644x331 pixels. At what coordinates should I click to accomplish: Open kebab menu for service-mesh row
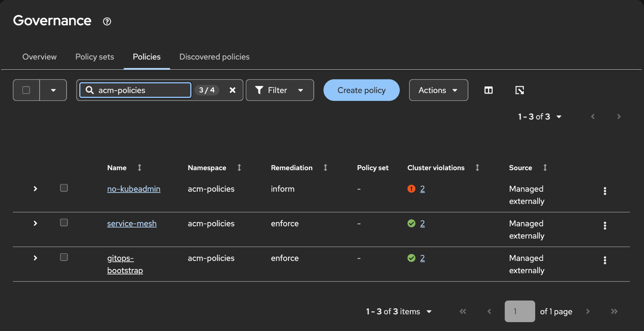605,225
